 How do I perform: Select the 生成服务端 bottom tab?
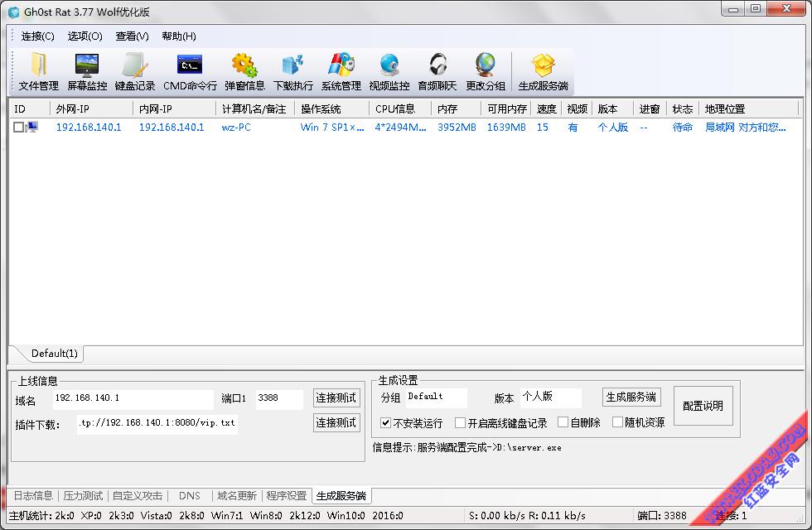click(x=341, y=496)
